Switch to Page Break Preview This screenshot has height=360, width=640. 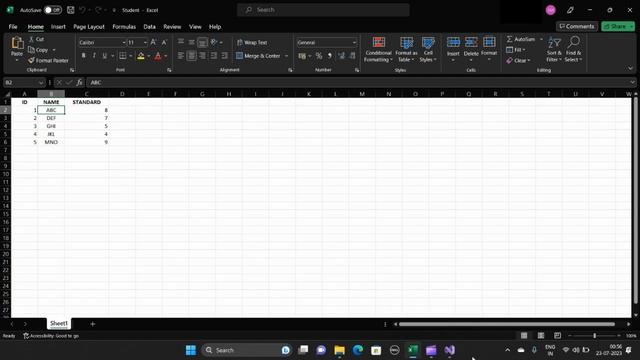[x=558, y=336]
